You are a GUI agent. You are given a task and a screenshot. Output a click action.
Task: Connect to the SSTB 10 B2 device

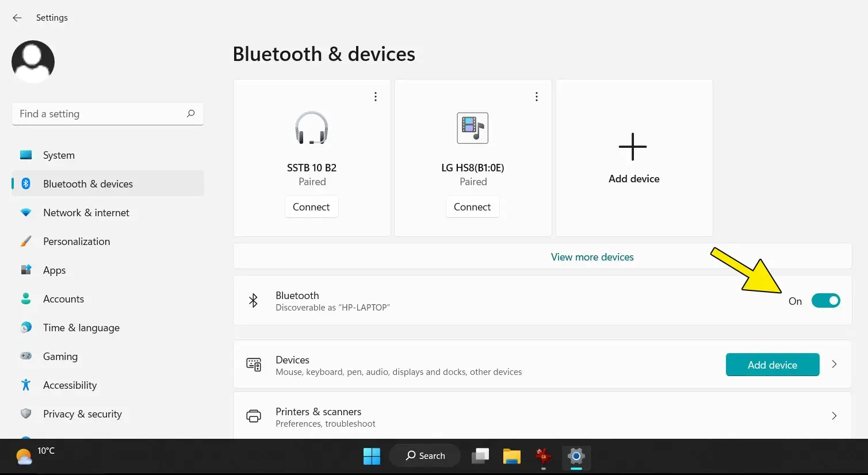tap(311, 207)
